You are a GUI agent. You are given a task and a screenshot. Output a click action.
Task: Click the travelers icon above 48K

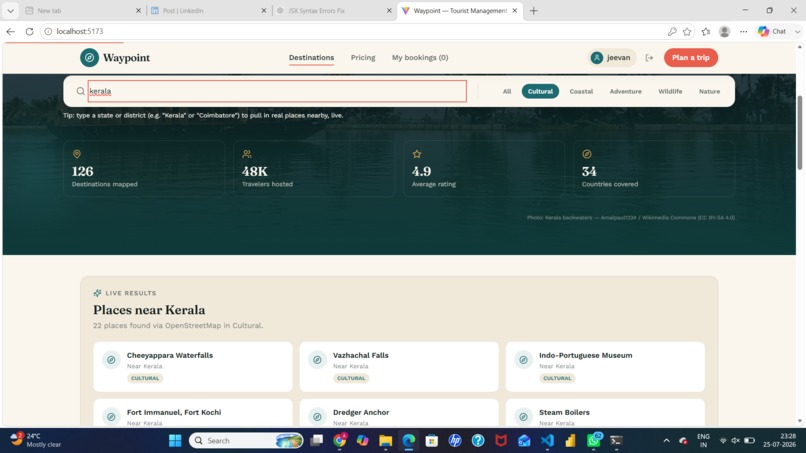coord(247,154)
